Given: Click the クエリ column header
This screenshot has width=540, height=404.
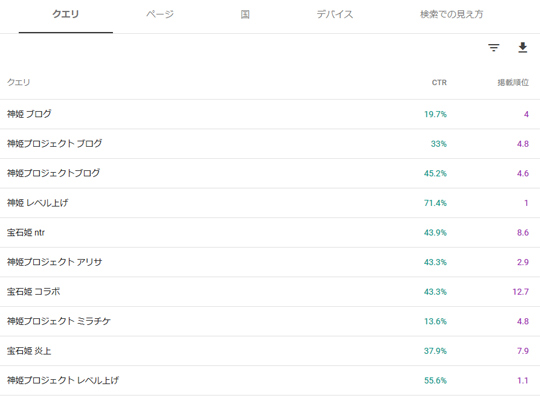Looking at the screenshot, I should pyautogui.click(x=19, y=83).
